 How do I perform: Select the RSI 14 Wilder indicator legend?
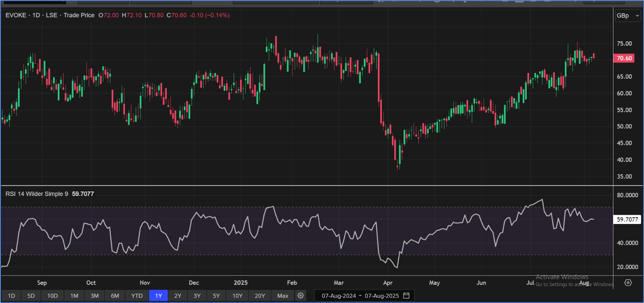[37, 194]
